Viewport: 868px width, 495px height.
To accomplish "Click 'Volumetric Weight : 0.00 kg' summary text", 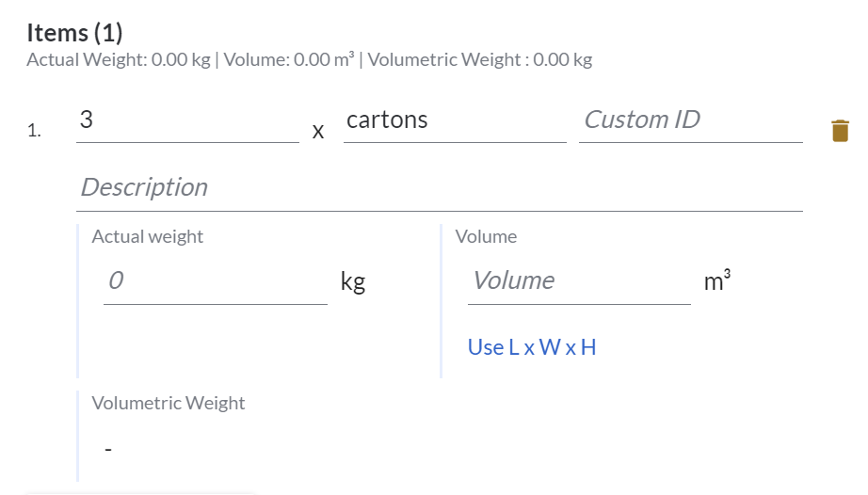I will coord(480,60).
